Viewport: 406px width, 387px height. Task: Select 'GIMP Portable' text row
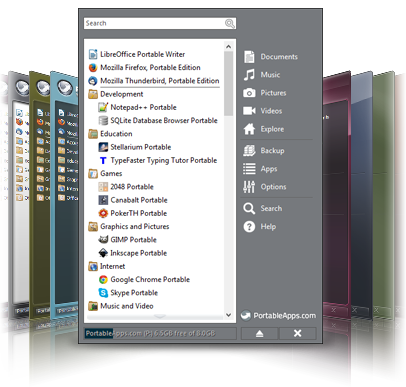(133, 240)
